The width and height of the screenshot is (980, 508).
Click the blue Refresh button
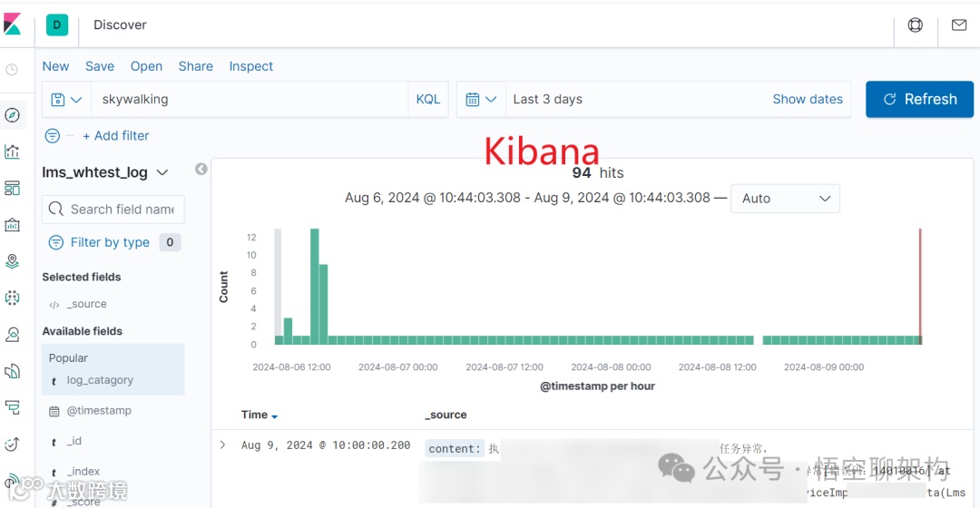[919, 100]
